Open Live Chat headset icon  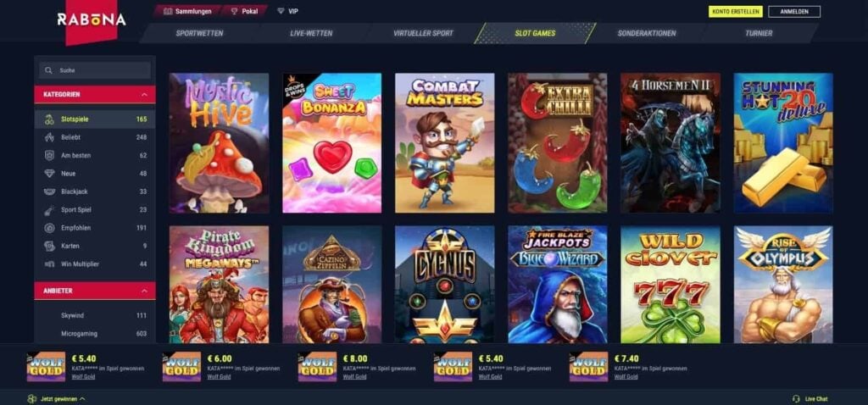click(796, 399)
